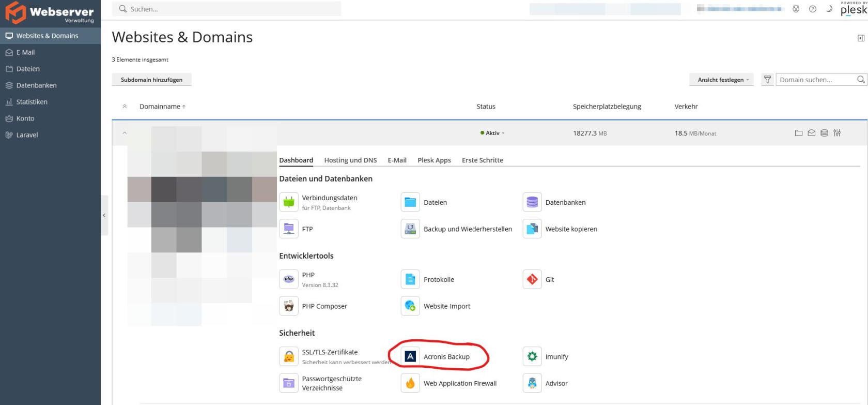
Task: Open the Git icon
Action: pos(532,279)
